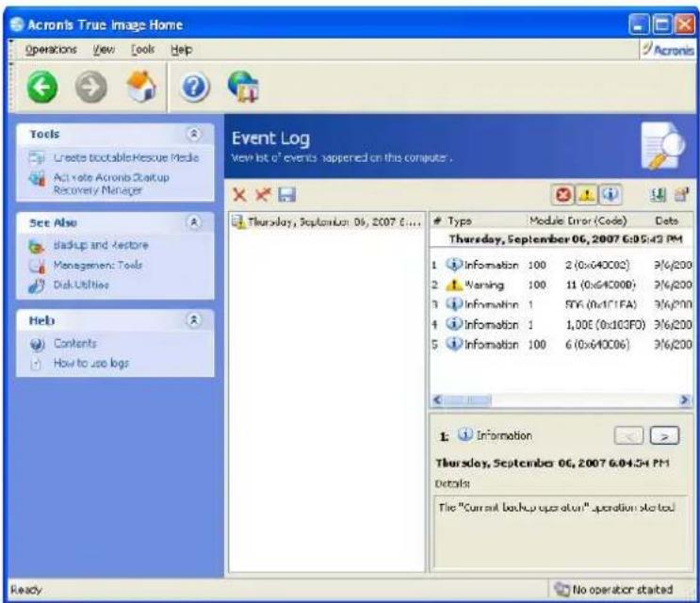Toggle the error messages filter button
700x603 pixels.
pos(563,195)
